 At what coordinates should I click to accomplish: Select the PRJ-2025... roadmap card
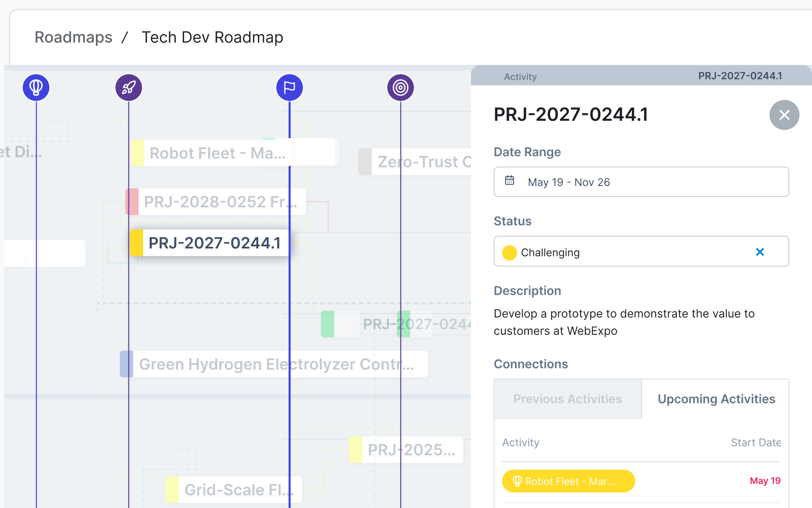[406, 450]
